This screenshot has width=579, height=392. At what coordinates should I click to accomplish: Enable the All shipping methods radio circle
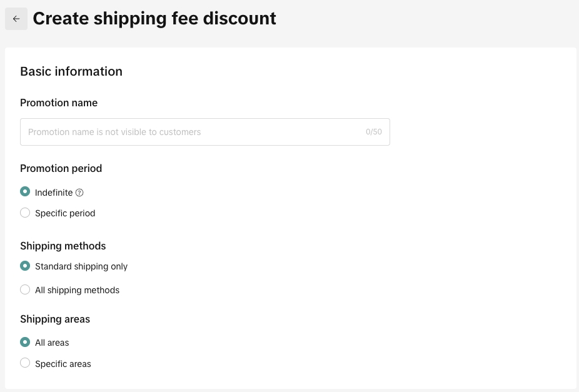[x=25, y=289]
